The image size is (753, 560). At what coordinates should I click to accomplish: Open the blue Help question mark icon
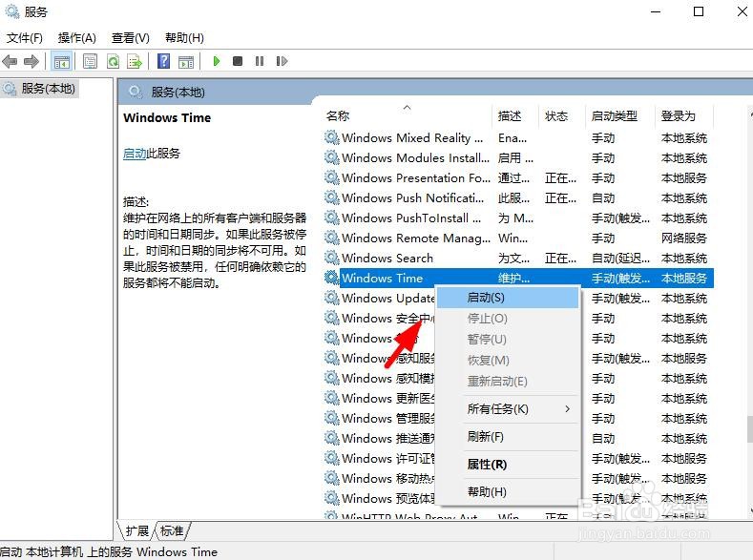coord(163,61)
